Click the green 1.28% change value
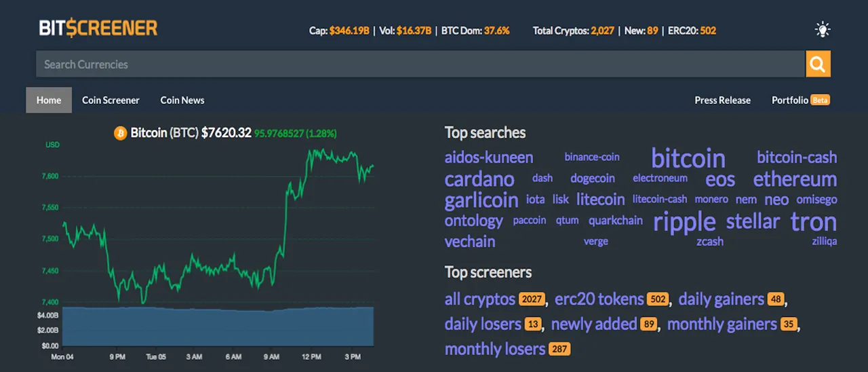 click(x=323, y=134)
